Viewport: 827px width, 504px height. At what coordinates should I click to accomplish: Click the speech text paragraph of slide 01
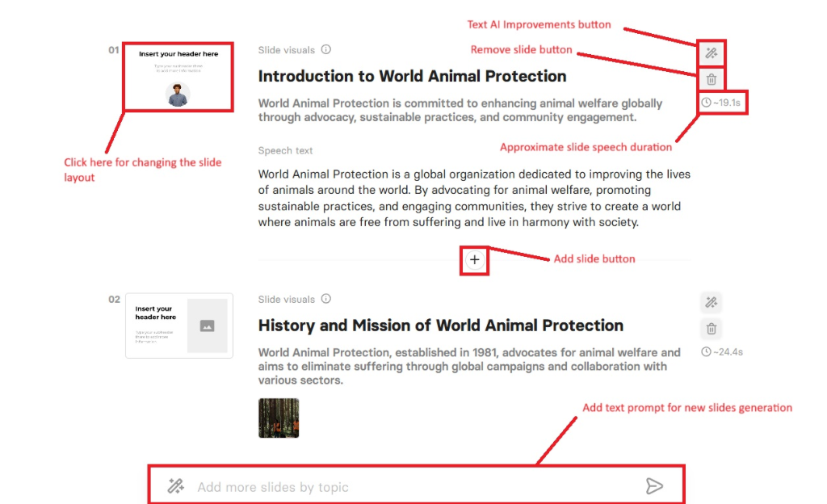click(474, 198)
